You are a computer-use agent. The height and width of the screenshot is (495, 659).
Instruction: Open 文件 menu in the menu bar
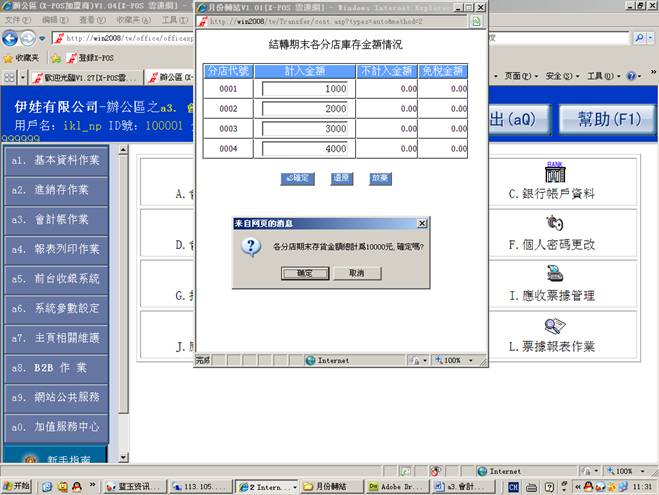(x=16, y=20)
